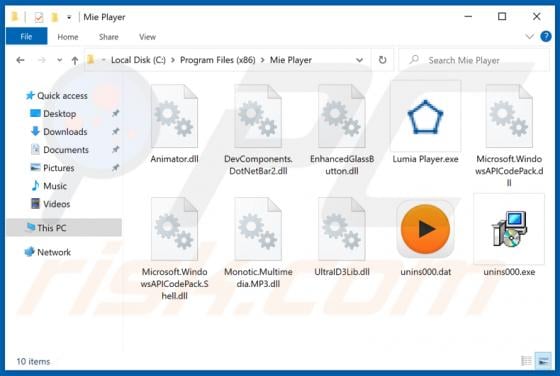Unpin Pictures from Quick access
560x376 pixels.
115,167
